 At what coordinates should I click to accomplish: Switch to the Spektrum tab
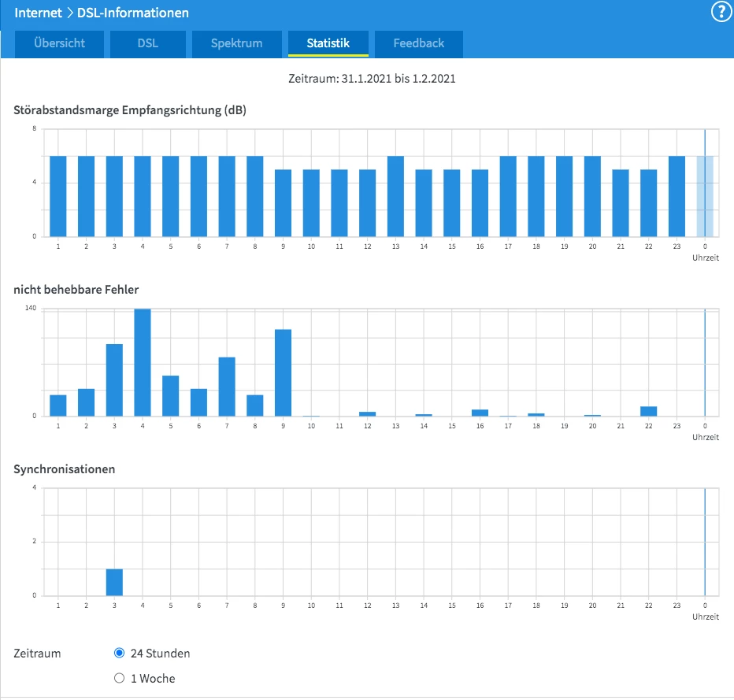(236, 43)
